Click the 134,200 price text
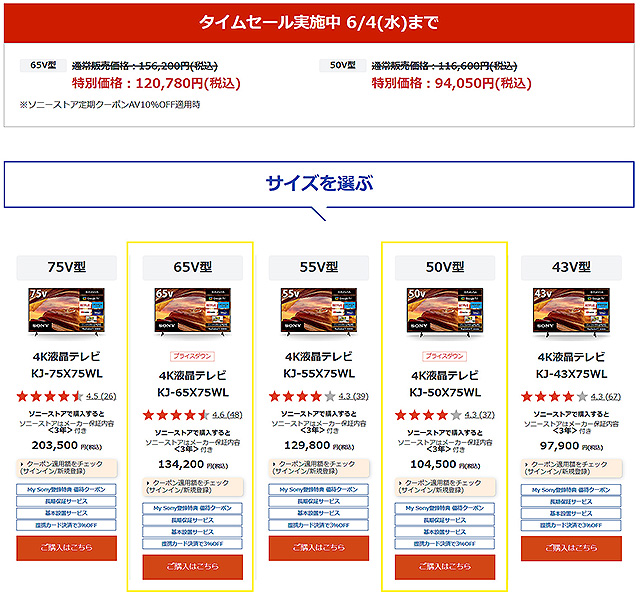 click(181, 464)
